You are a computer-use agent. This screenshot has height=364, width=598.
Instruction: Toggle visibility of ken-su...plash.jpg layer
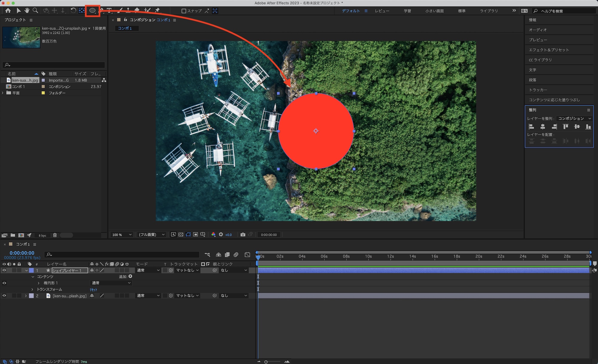pos(4,296)
